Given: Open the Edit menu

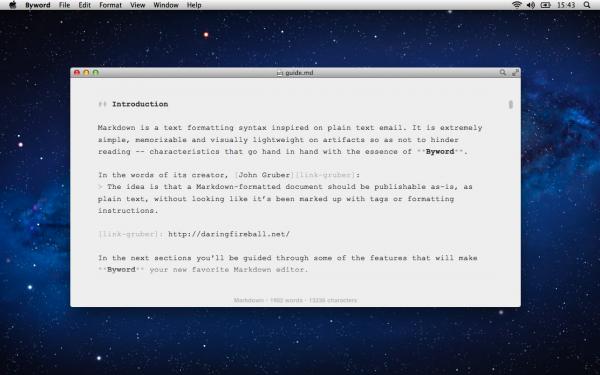Looking at the screenshot, I should click(85, 5).
